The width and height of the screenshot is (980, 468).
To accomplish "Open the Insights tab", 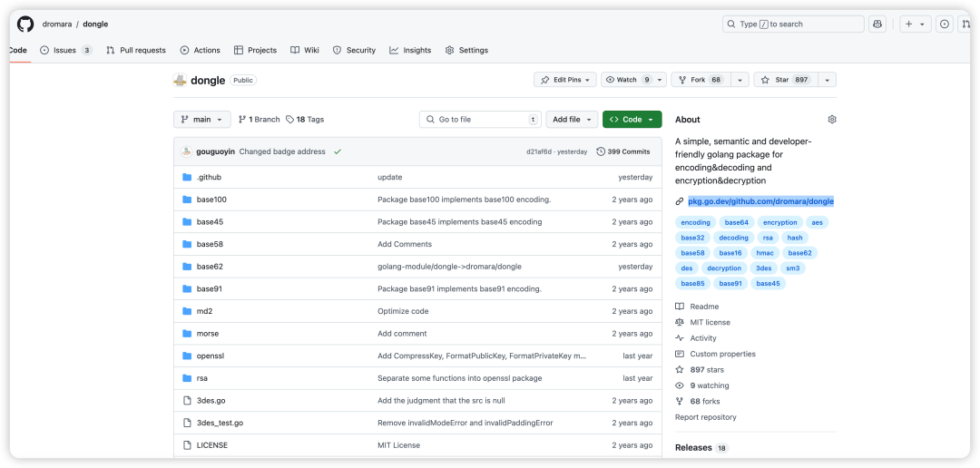I will pyautogui.click(x=410, y=50).
